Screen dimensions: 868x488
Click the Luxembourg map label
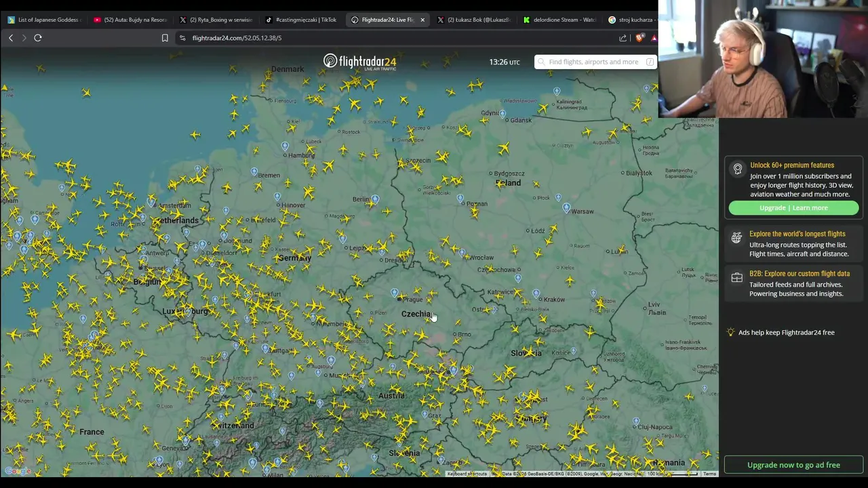185,312
